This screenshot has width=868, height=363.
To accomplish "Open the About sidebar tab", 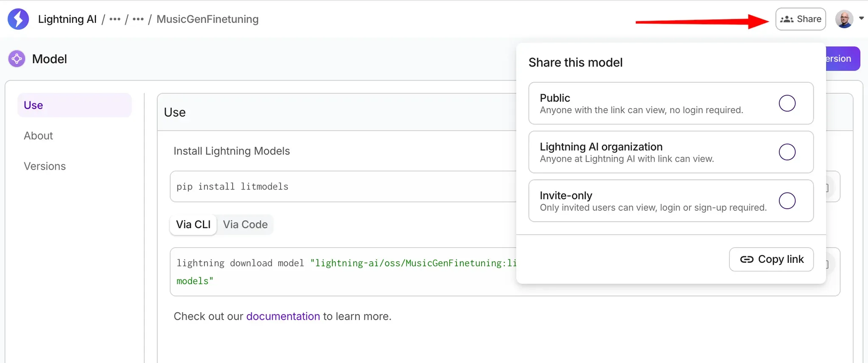I will [x=38, y=136].
